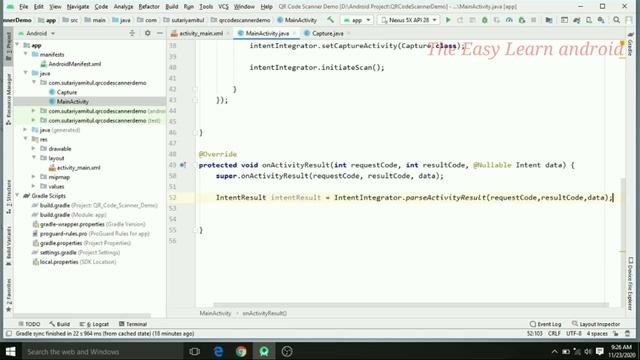Open project panel settings gear

coord(147,33)
